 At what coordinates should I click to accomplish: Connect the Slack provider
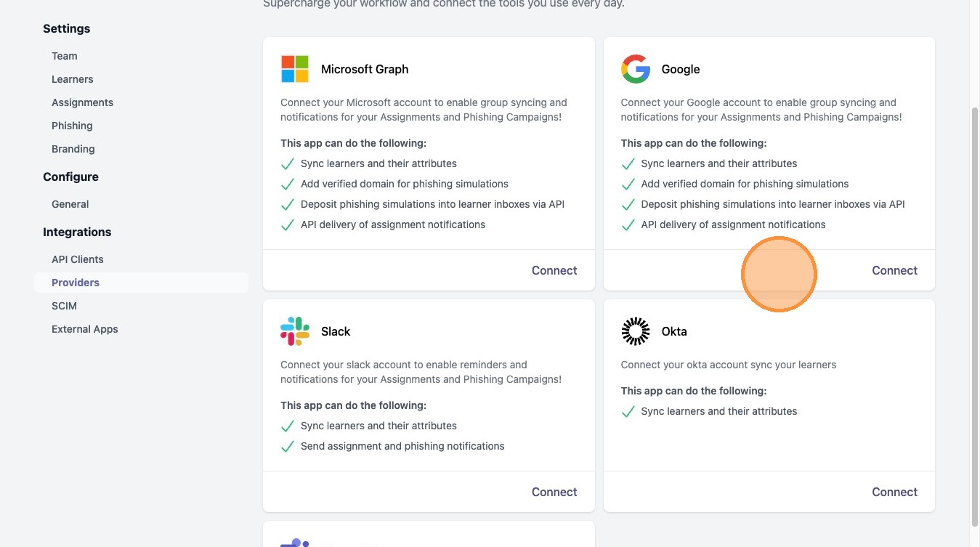554,492
